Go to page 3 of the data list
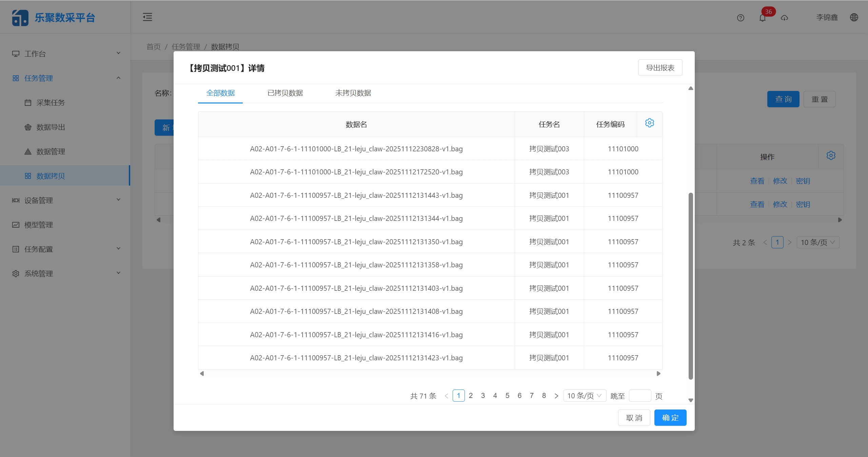This screenshot has height=457, width=868. [x=483, y=396]
